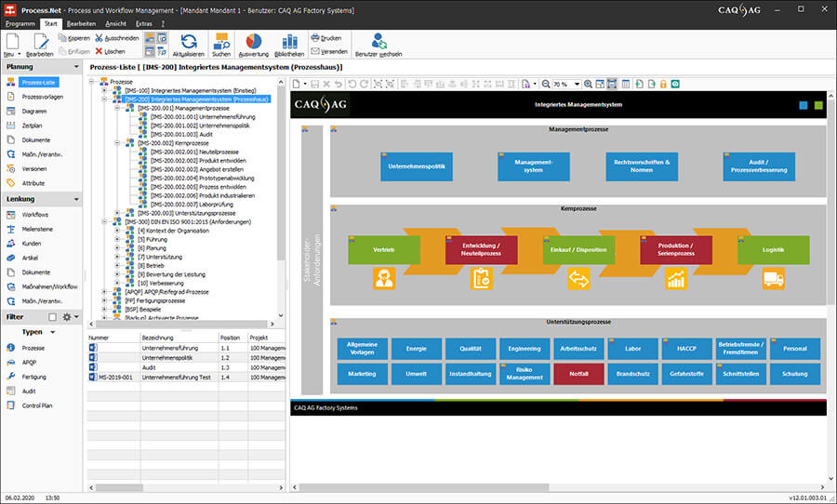Open the Ansicht menu

(116, 23)
